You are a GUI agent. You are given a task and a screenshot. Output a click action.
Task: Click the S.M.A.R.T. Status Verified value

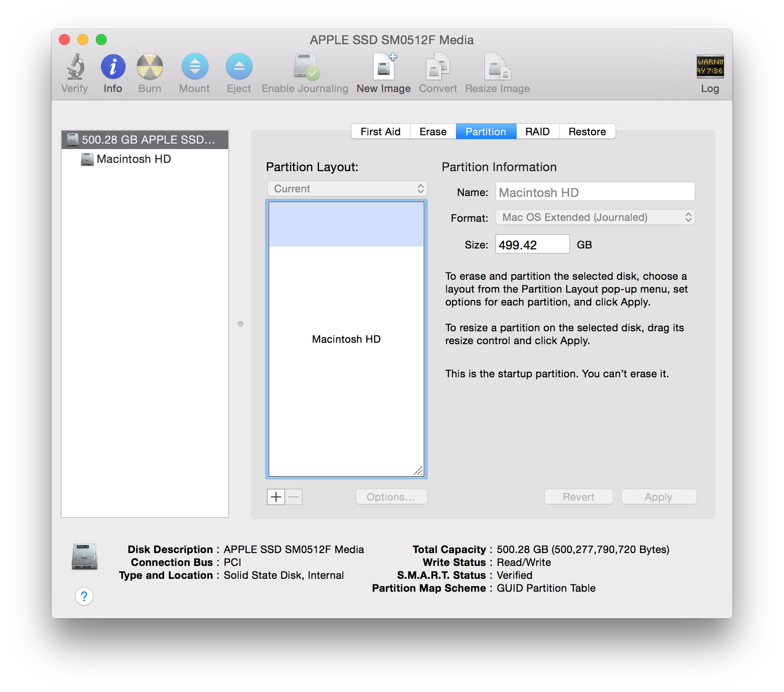[514, 575]
